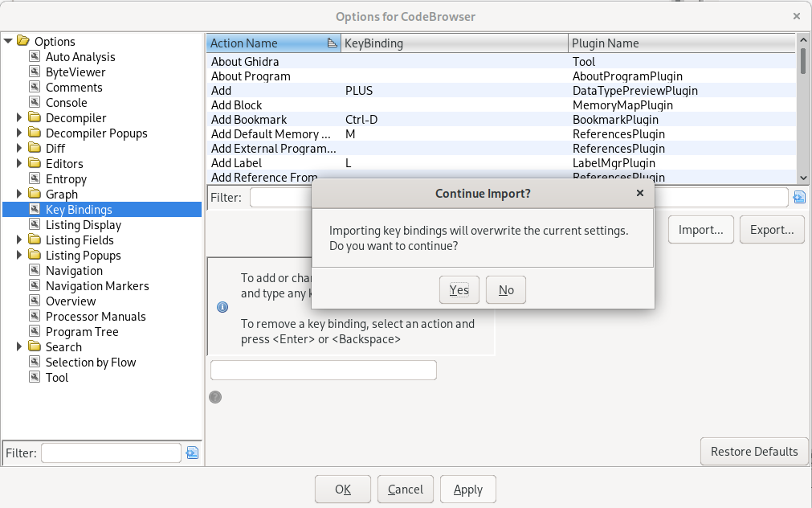
Task: Click MemoryMapPlugin plugin name cell
Action: pos(682,104)
